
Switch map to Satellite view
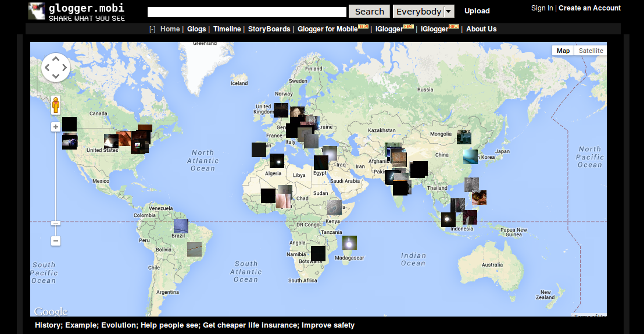(591, 51)
